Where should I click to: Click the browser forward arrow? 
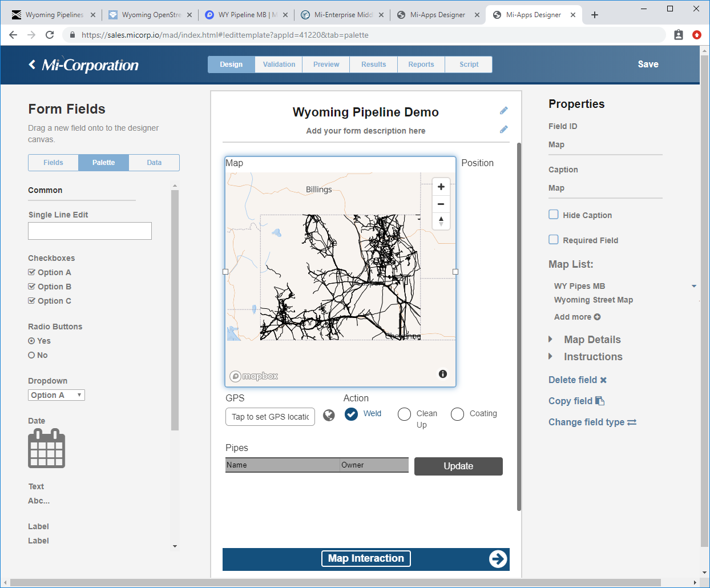(31, 35)
